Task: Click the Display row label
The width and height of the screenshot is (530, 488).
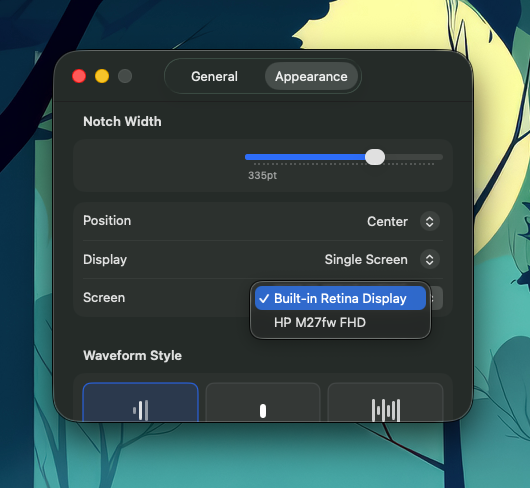Action: (105, 260)
